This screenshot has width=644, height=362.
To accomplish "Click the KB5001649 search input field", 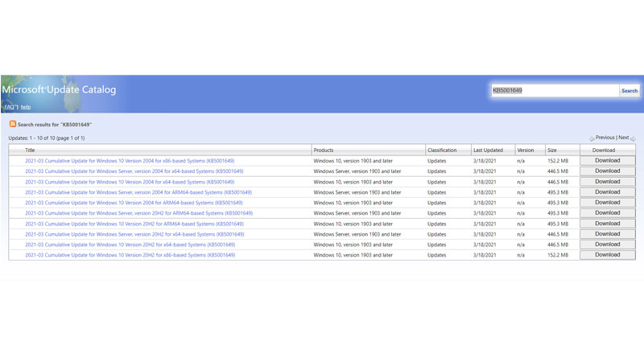I will (555, 91).
